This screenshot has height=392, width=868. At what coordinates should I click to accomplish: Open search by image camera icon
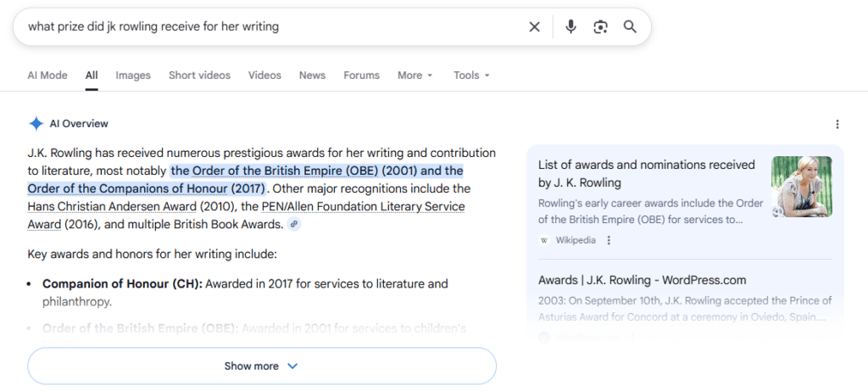601,26
